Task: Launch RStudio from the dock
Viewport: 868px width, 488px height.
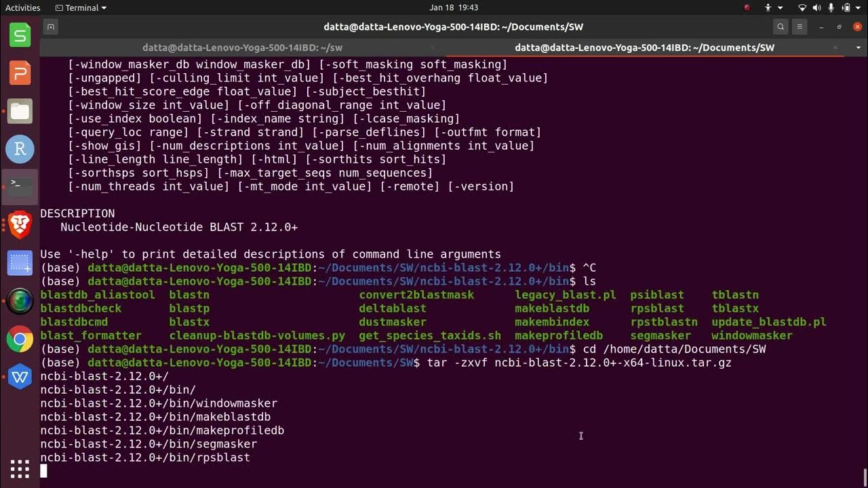Action: pos(20,148)
